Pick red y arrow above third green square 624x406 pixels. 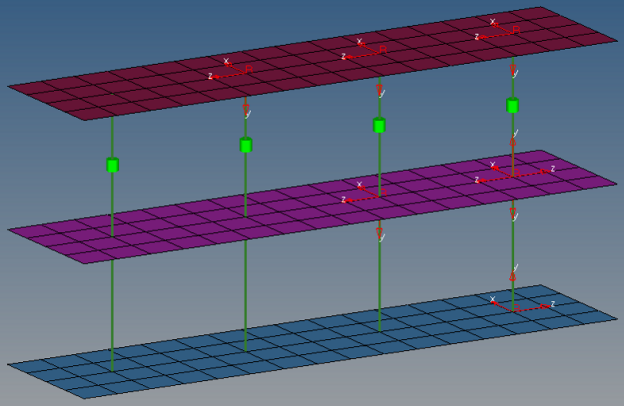pos(380,91)
